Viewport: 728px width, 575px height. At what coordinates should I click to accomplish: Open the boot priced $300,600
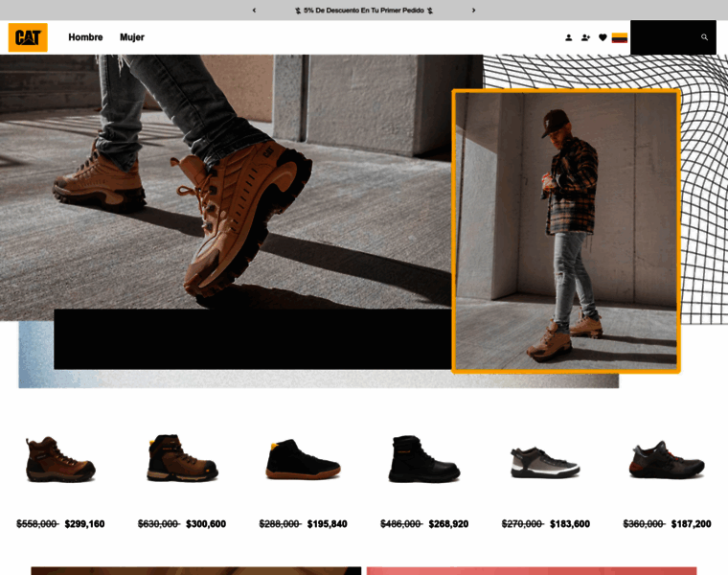click(x=182, y=458)
